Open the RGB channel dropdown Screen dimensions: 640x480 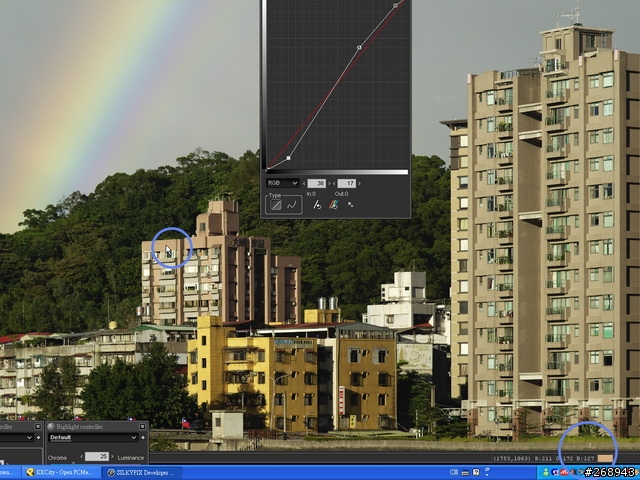coord(282,183)
